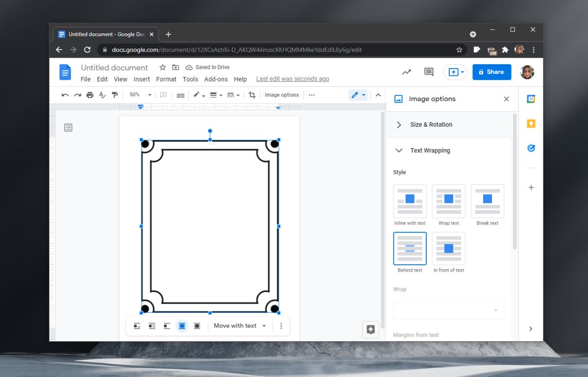Image resolution: width=588 pixels, height=377 pixels.
Task: Open the Insert menu
Action: coord(142,79)
